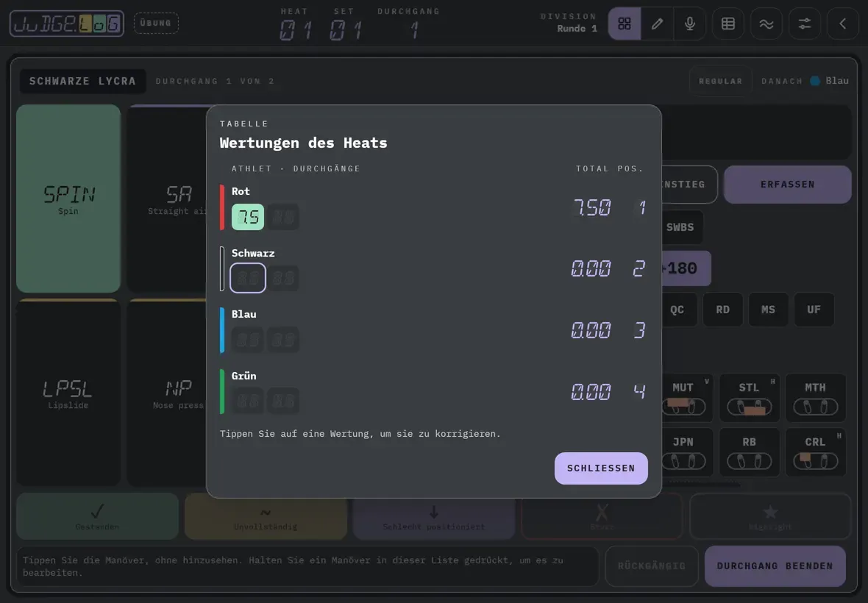
Task: Toggle the REGULAR stance chip
Action: pyautogui.click(x=720, y=81)
